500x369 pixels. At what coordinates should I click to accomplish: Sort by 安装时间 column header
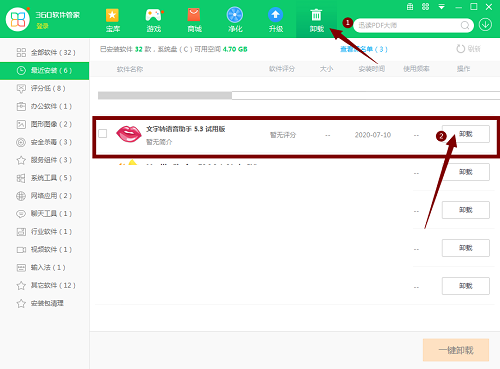coord(372,69)
